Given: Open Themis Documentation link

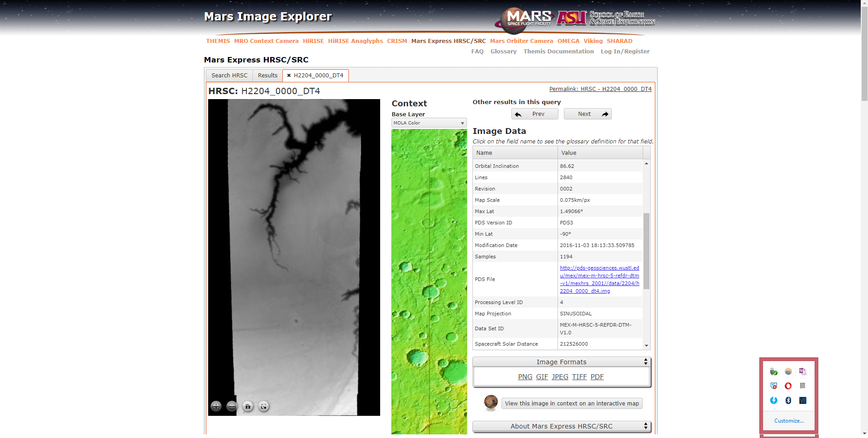Looking at the screenshot, I should tap(559, 52).
